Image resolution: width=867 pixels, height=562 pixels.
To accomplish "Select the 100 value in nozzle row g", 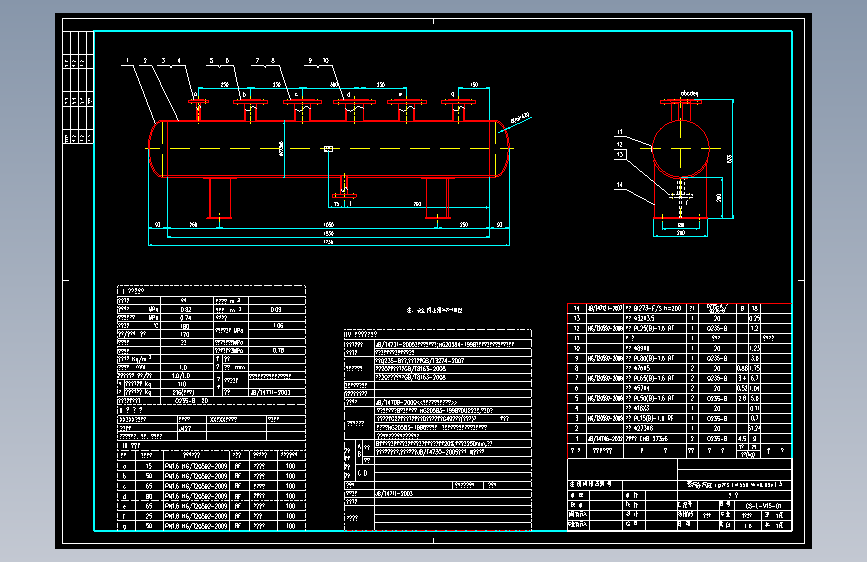I will [x=290, y=526].
